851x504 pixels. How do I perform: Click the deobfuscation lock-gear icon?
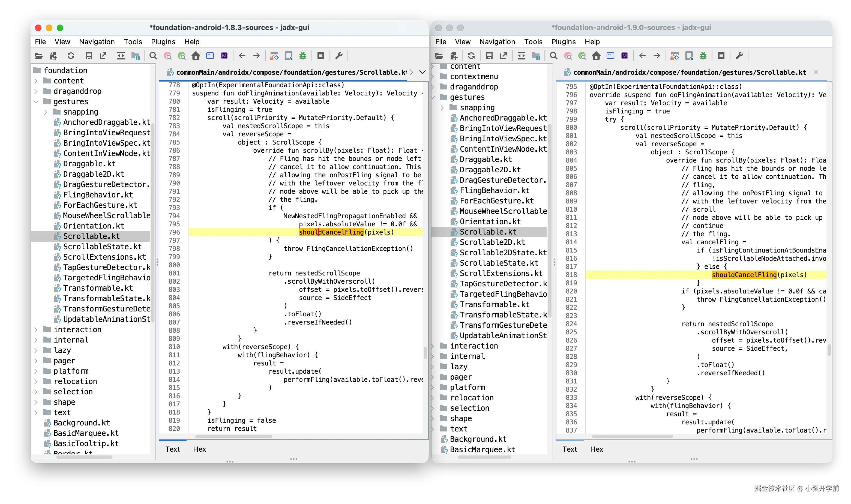click(274, 56)
